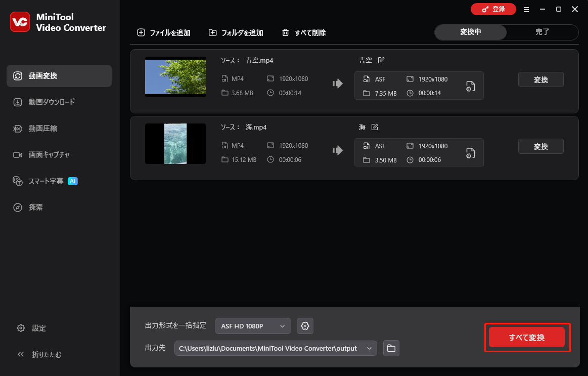Screen dimensions: 588x376
Task: Expand the ASF HD 1080P format dropdown
Action: pos(253,326)
